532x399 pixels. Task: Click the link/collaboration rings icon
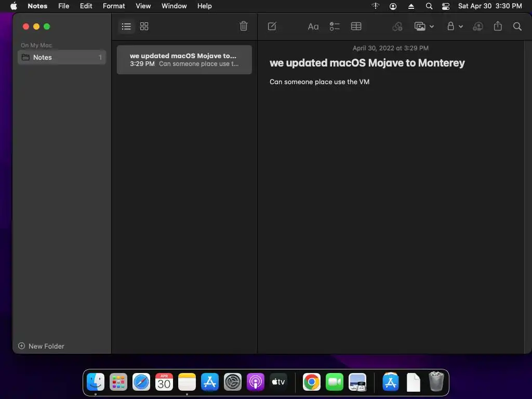coord(397,26)
